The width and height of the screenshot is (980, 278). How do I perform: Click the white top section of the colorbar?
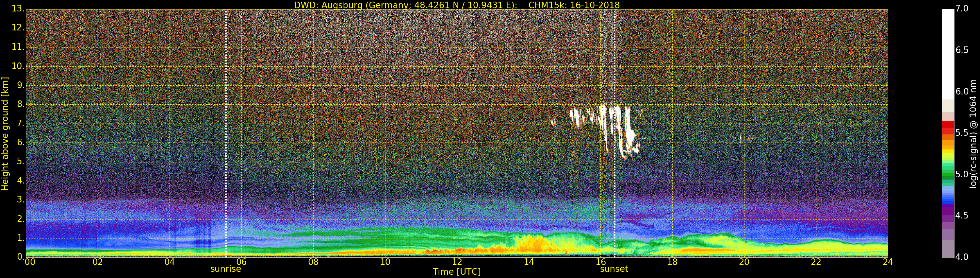tap(948, 53)
